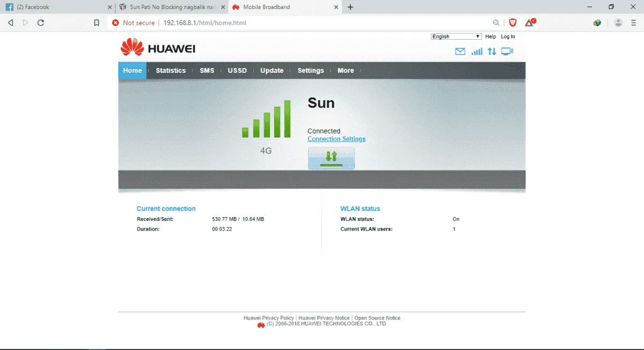The width and height of the screenshot is (644, 350).
Task: Close the Facebook browser tab
Action: [110, 7]
